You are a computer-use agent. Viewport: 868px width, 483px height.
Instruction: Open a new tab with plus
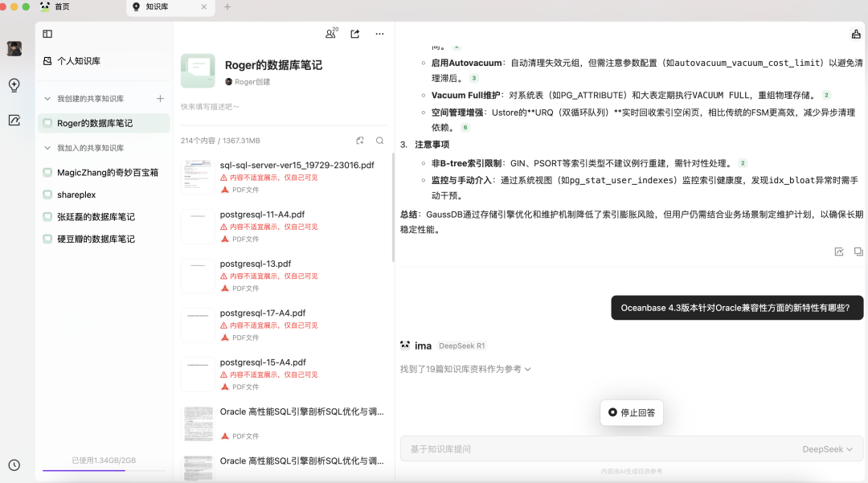pos(227,6)
